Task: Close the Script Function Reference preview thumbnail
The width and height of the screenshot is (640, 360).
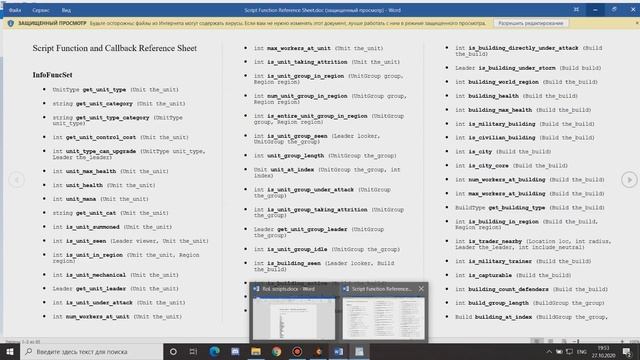Action: pyautogui.click(x=421, y=289)
